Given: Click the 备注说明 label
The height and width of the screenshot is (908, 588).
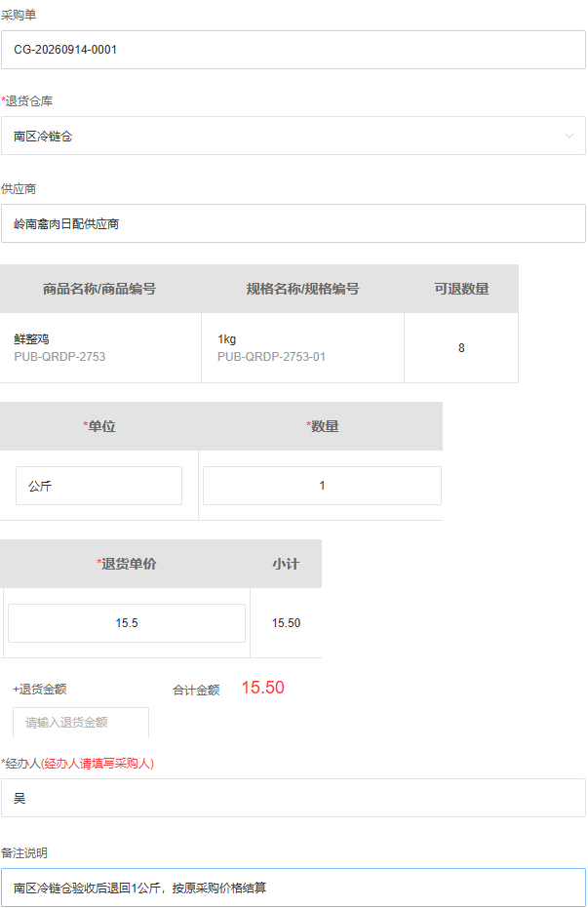Looking at the screenshot, I should point(24,853).
